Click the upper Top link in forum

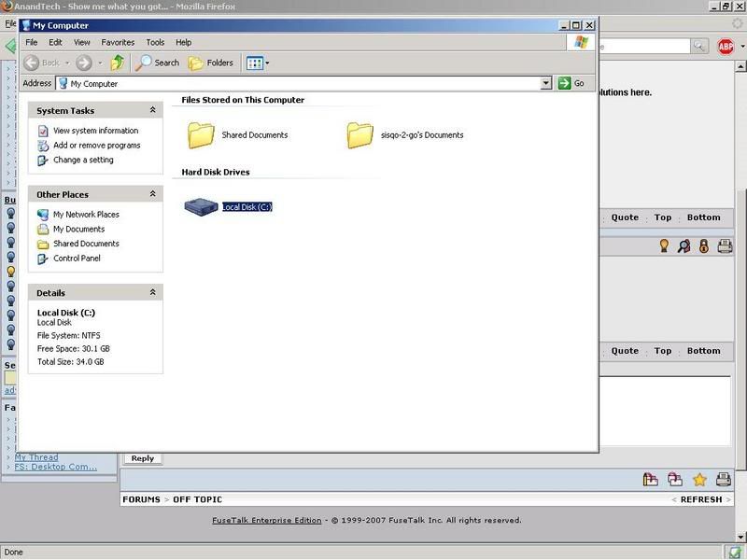[663, 217]
